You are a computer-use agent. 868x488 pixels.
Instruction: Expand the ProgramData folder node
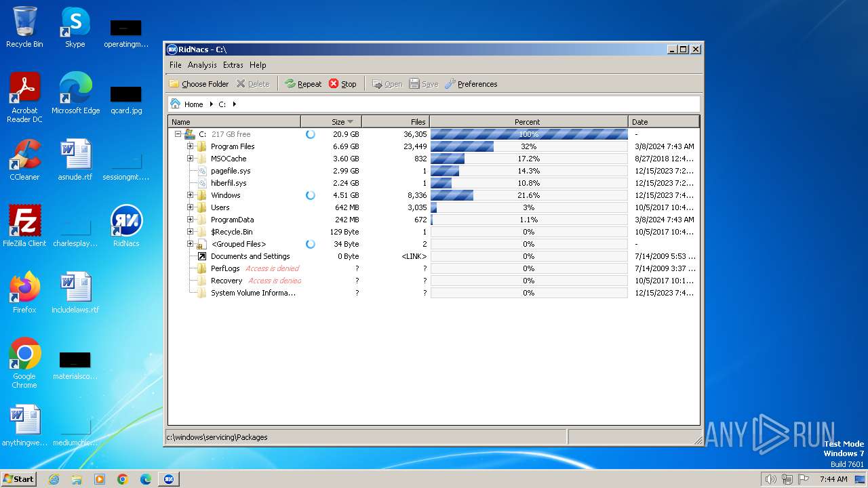[190, 220]
